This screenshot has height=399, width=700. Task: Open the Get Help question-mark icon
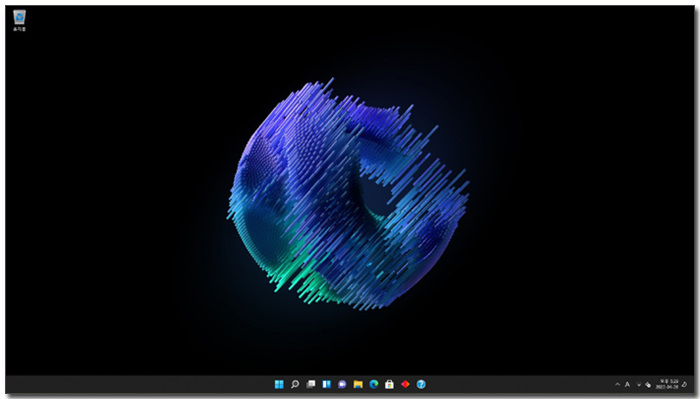pyautogui.click(x=421, y=384)
